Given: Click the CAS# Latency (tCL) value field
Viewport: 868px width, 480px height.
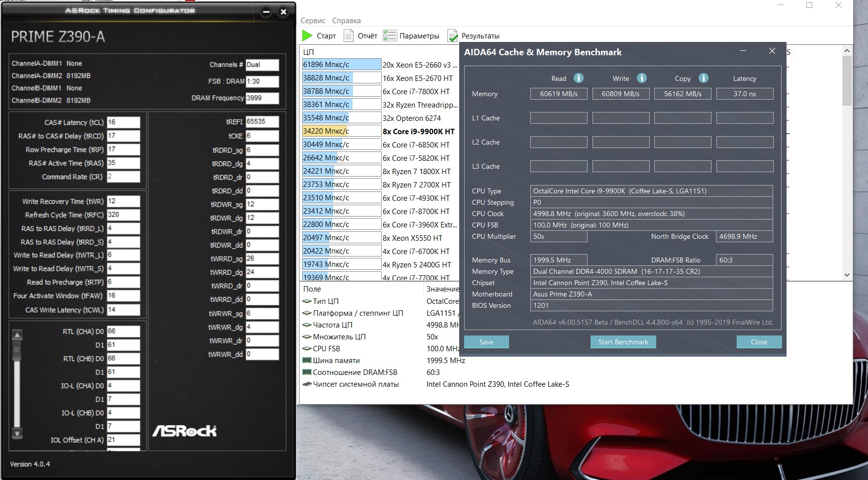Looking at the screenshot, I should tap(123, 122).
